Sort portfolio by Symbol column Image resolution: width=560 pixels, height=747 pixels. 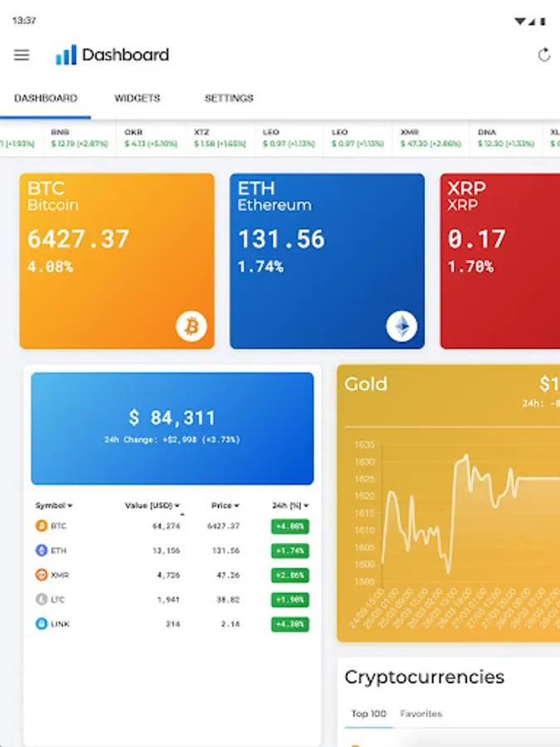pos(54,505)
